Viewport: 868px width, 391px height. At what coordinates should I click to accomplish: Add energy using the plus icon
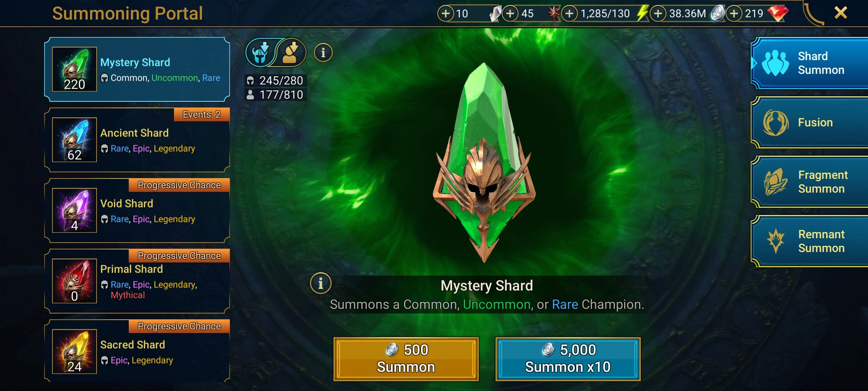570,14
